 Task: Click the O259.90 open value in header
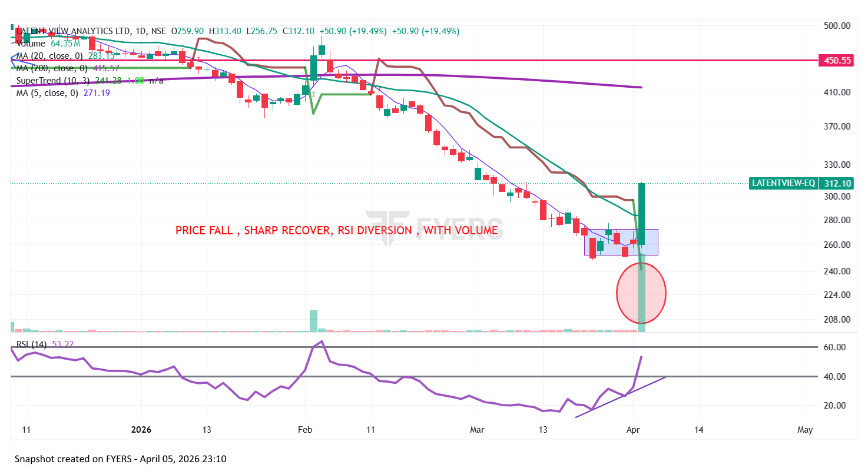[187, 31]
